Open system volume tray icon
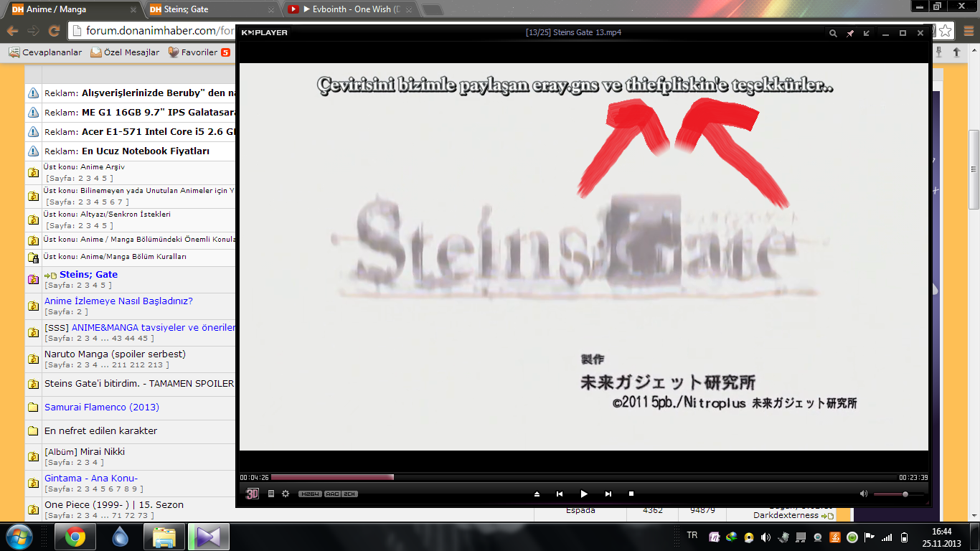Image resolution: width=980 pixels, height=551 pixels. click(766, 537)
